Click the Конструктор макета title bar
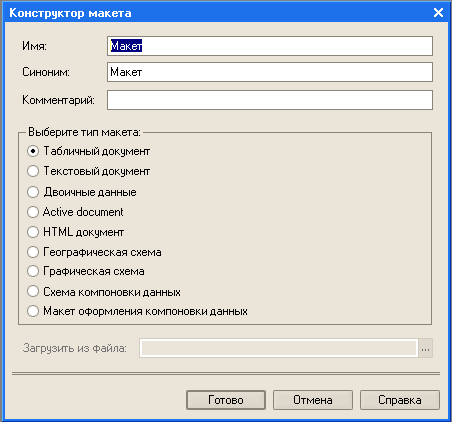The height and width of the screenshot is (422, 452). (x=217, y=13)
